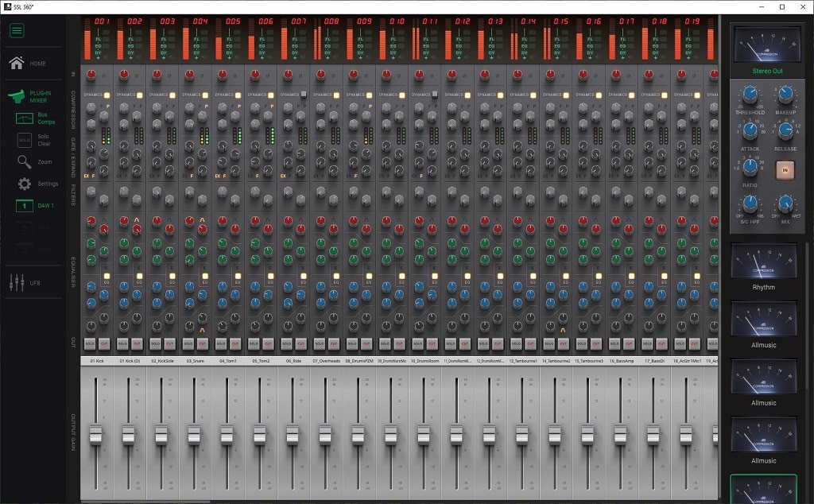Viewport: 814px width, 504px height.
Task: Cut the 01 Kick channel
Action: coord(104,343)
